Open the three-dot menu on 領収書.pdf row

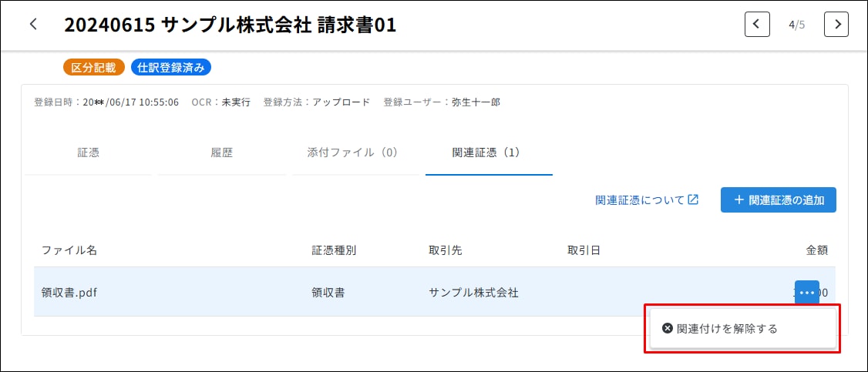(806, 293)
